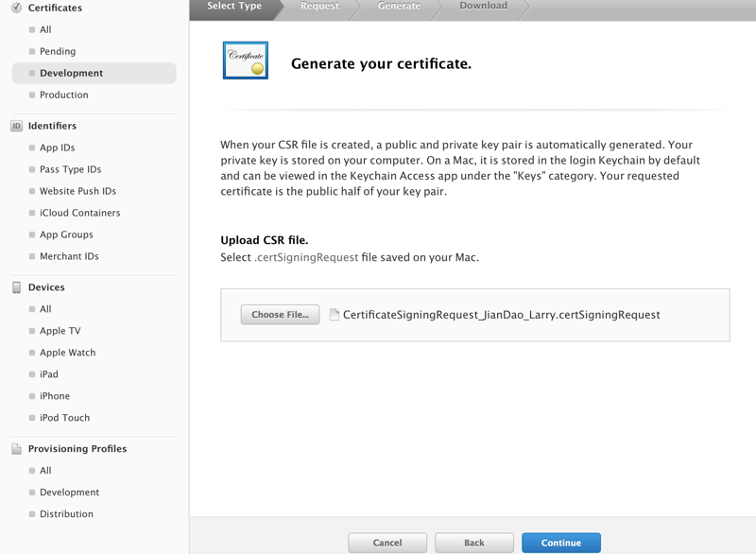The height and width of the screenshot is (554, 756).
Task: Show Apple Watch devices
Action: click(68, 353)
